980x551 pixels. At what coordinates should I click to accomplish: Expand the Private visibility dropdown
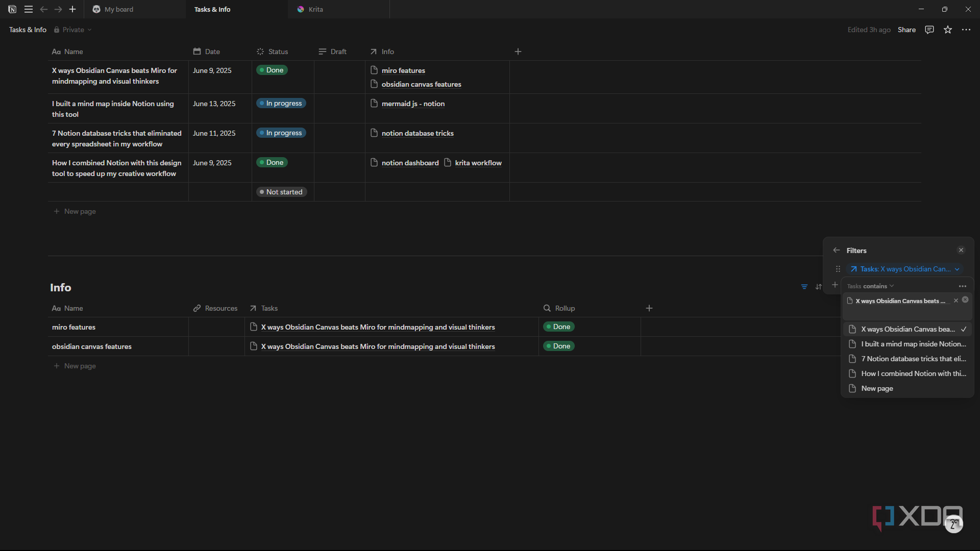[x=73, y=30]
